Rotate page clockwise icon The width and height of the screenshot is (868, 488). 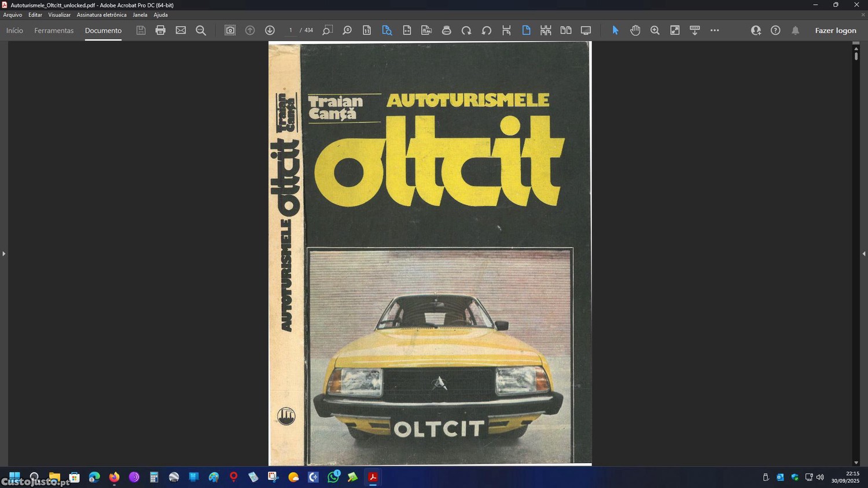[466, 30]
